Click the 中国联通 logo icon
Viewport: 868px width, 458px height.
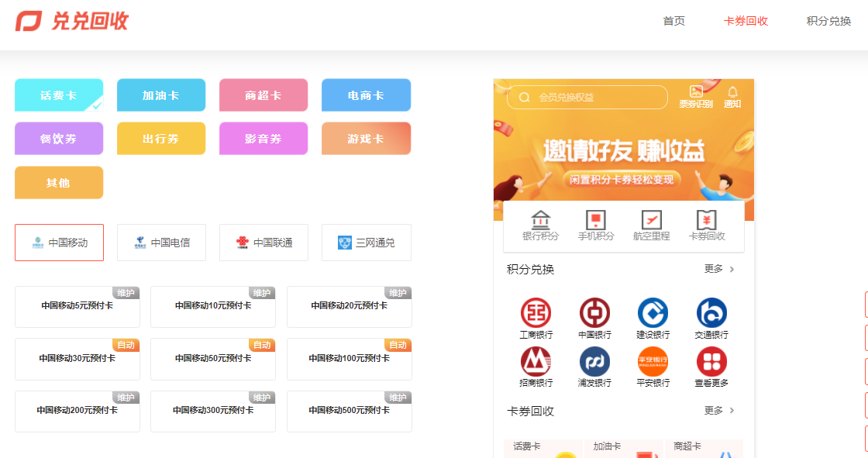243,243
